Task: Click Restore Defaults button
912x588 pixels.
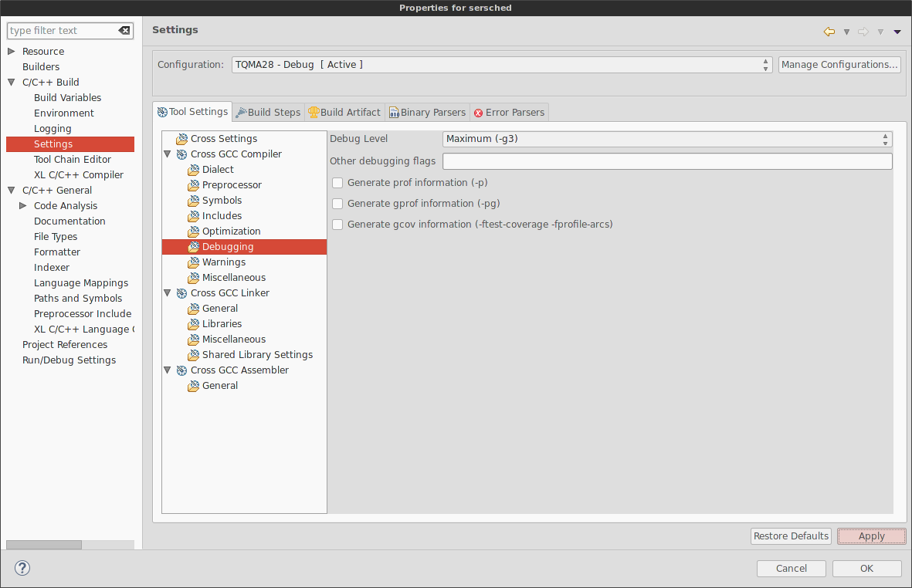Action: [x=791, y=536]
